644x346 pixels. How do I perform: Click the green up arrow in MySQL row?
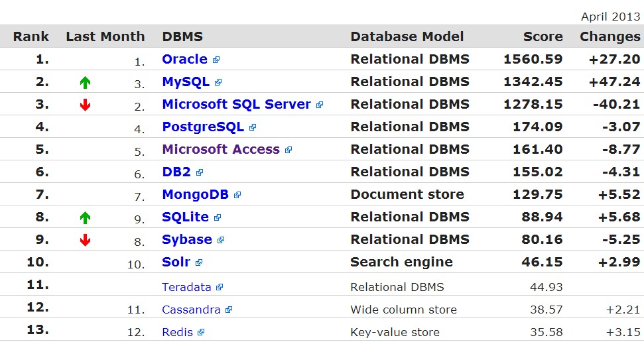coord(85,82)
